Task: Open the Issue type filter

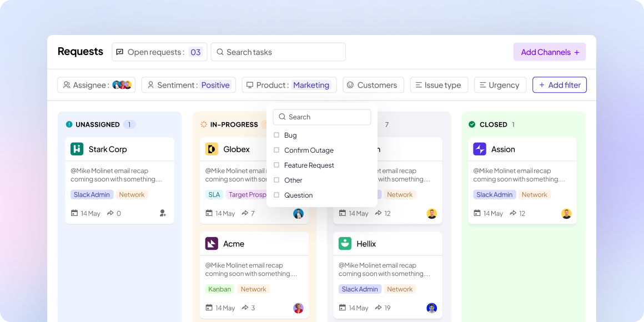Action: pos(439,85)
